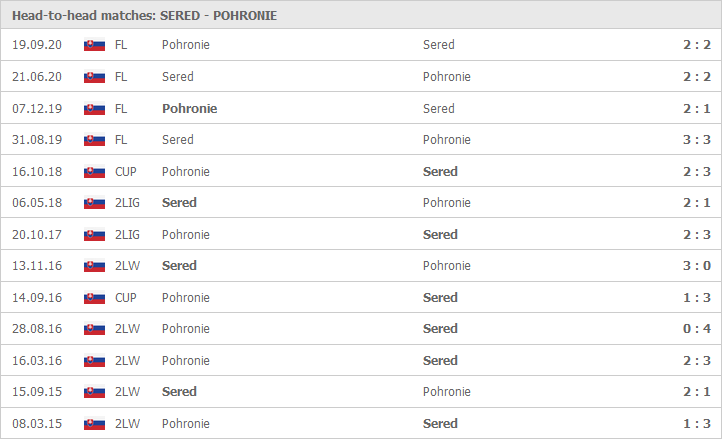Click the Slovakia flag in the 19.09.20 row
This screenshot has width=722, height=439.
(x=94, y=45)
